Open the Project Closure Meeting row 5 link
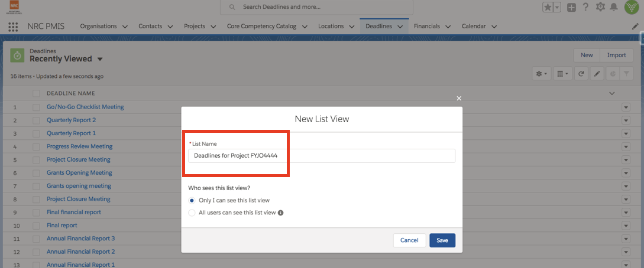The height and width of the screenshot is (268, 644). click(x=79, y=159)
